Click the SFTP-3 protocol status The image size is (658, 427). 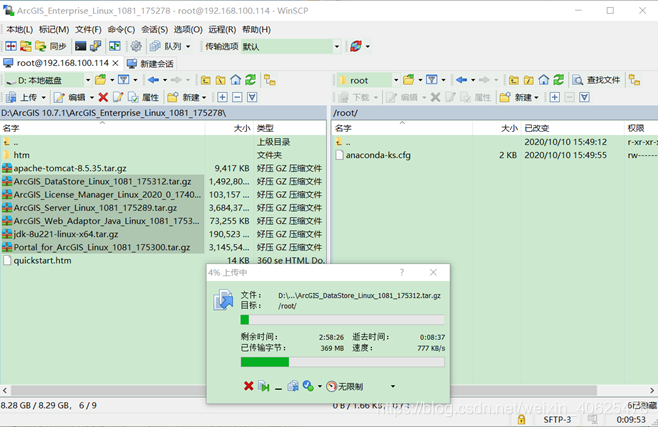pyautogui.click(x=557, y=419)
